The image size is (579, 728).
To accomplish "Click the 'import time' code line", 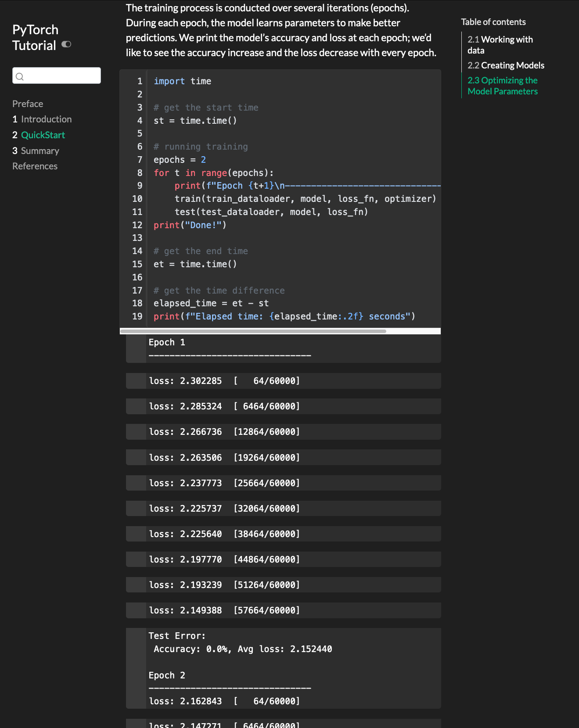I will [x=182, y=81].
